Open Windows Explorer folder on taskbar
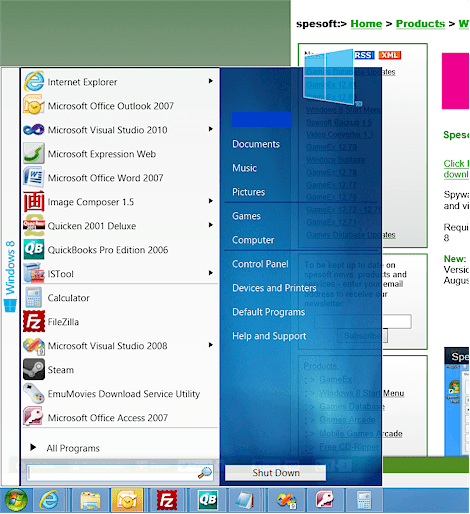 click(x=90, y=501)
